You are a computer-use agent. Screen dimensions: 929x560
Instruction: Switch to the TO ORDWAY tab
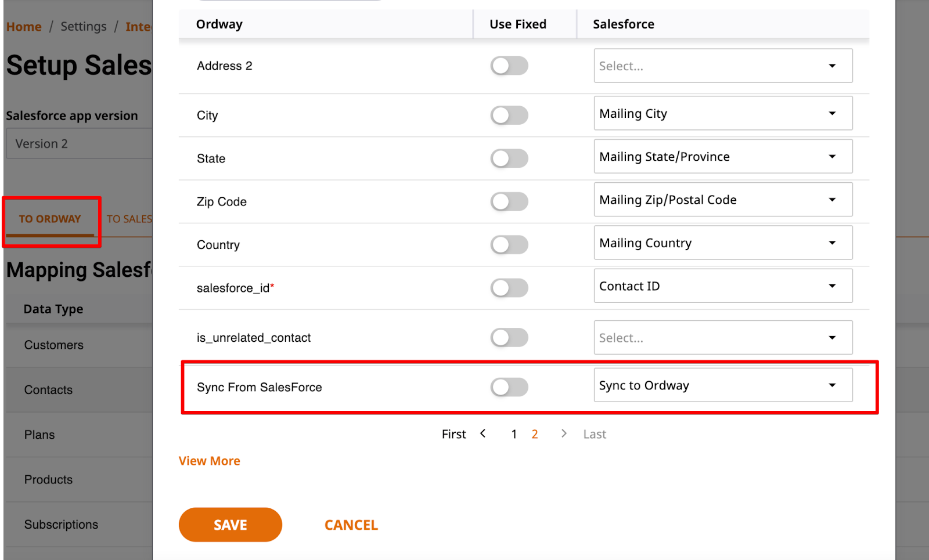click(50, 219)
